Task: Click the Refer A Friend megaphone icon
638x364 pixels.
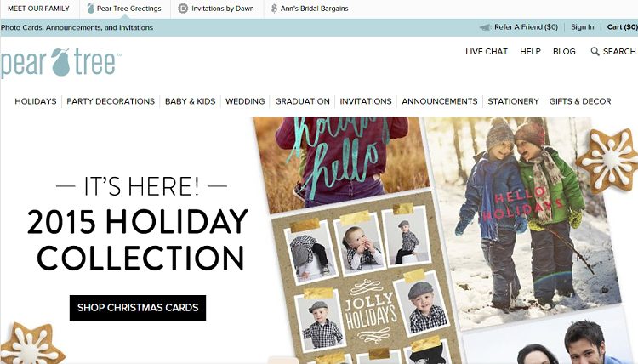Action: click(x=485, y=27)
